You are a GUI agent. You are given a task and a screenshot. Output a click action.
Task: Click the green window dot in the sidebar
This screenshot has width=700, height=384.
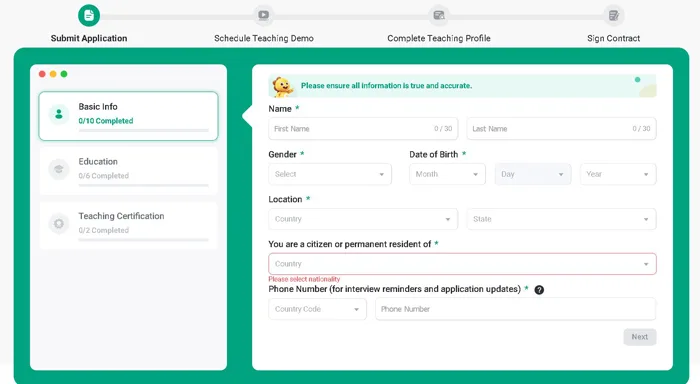click(64, 74)
